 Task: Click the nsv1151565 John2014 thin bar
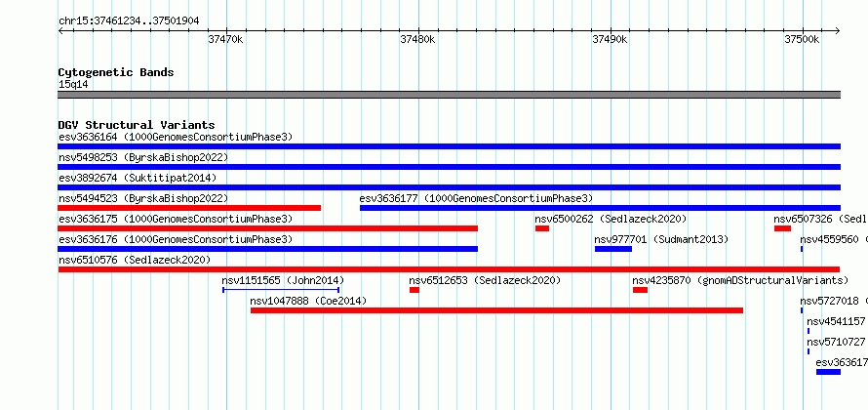(x=281, y=290)
